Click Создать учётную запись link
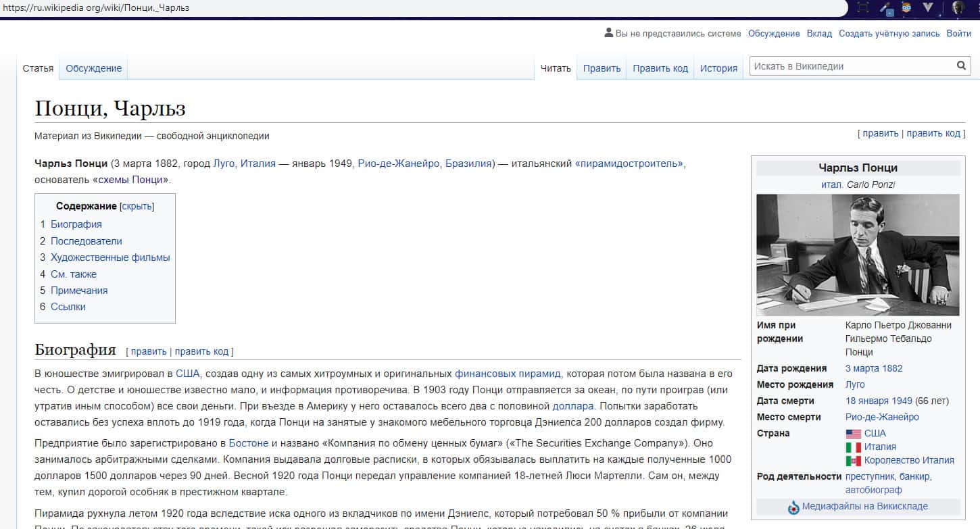Image resolution: width=980 pixels, height=529 pixels. click(889, 33)
